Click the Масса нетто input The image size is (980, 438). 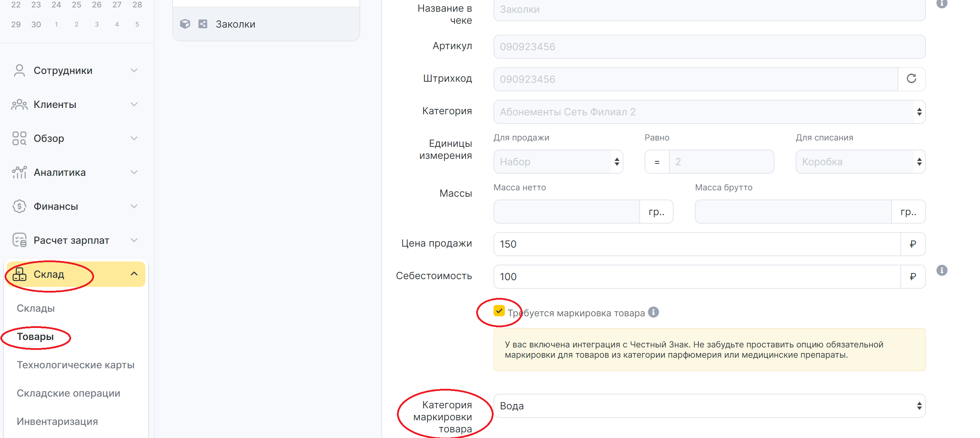(566, 212)
